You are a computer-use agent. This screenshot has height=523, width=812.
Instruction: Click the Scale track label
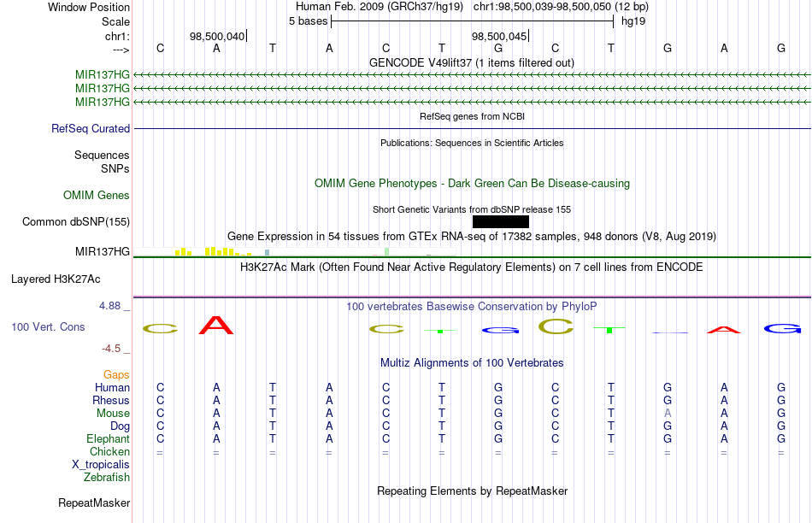[x=115, y=21]
